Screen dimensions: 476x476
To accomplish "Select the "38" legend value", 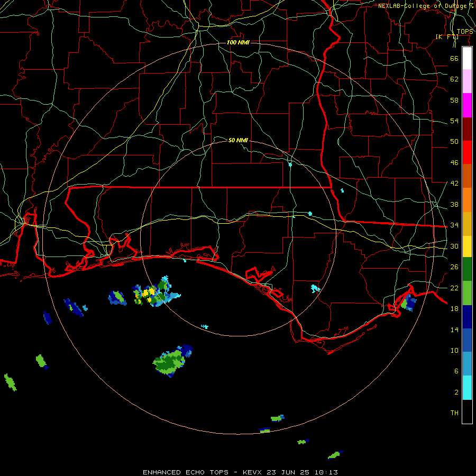I will pos(454,204).
